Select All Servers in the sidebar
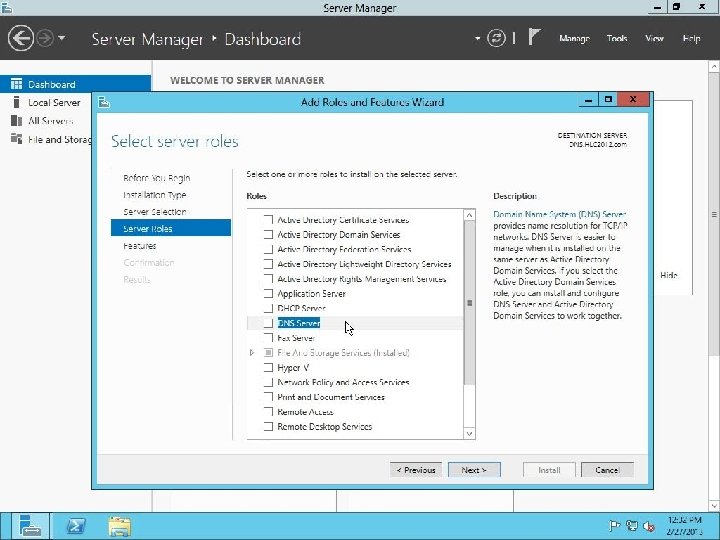This screenshot has height=540, width=720. pyautogui.click(x=51, y=121)
